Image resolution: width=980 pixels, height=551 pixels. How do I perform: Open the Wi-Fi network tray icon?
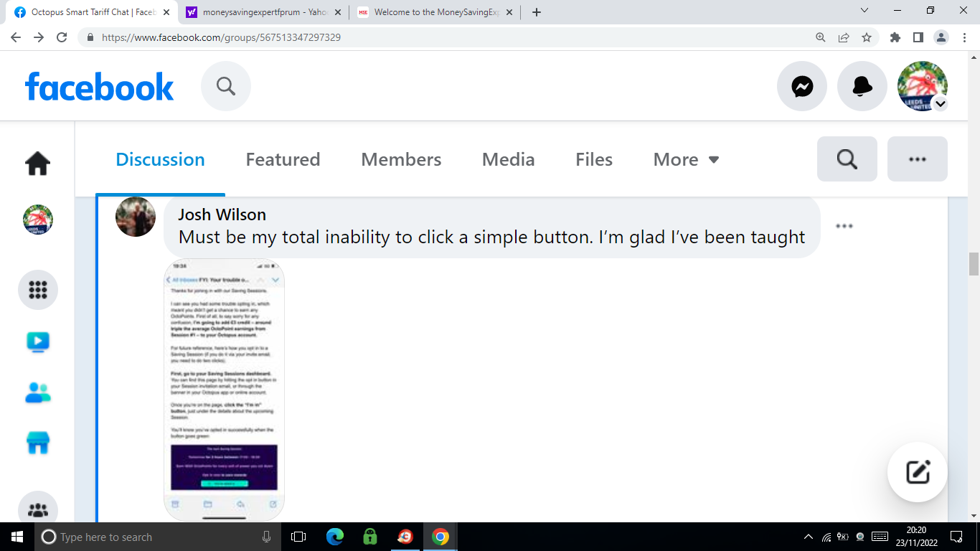click(826, 537)
